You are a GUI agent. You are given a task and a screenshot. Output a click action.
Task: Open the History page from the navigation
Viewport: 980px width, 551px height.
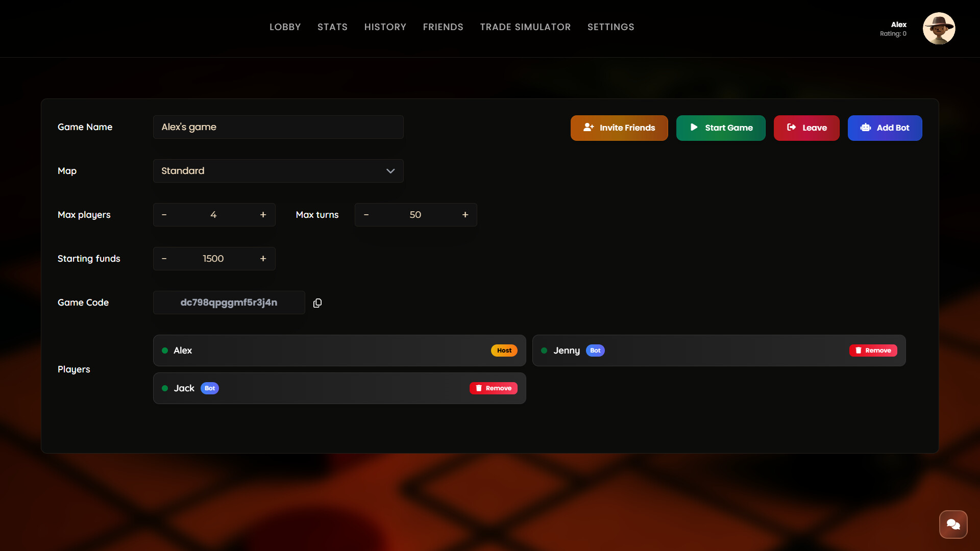[385, 27]
